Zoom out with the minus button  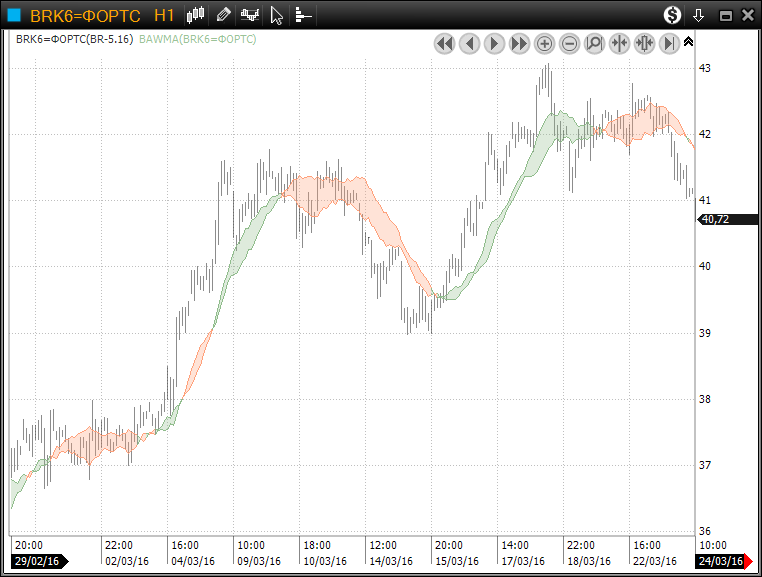pyautogui.click(x=569, y=43)
